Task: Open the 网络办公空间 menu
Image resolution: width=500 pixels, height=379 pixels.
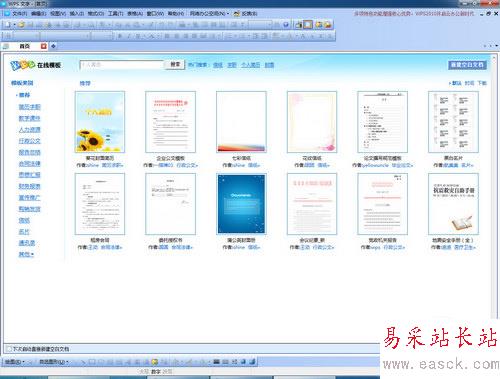Action: coord(209,13)
